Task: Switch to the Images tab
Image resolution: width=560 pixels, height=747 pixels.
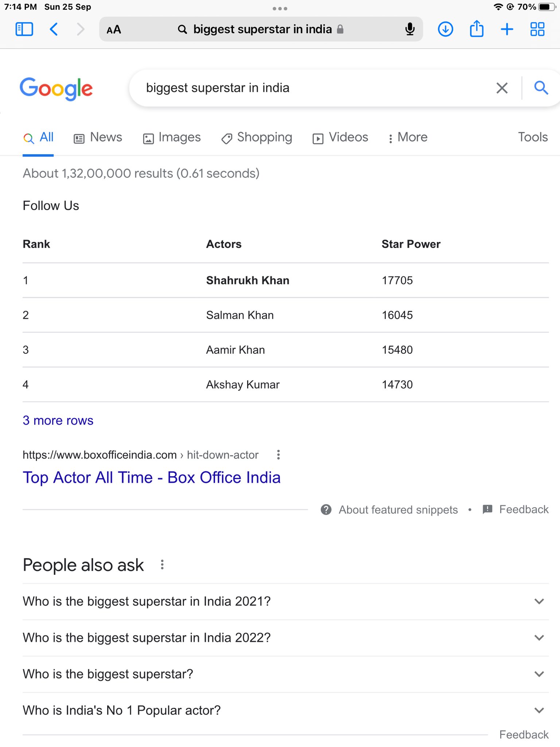Action: click(x=172, y=138)
